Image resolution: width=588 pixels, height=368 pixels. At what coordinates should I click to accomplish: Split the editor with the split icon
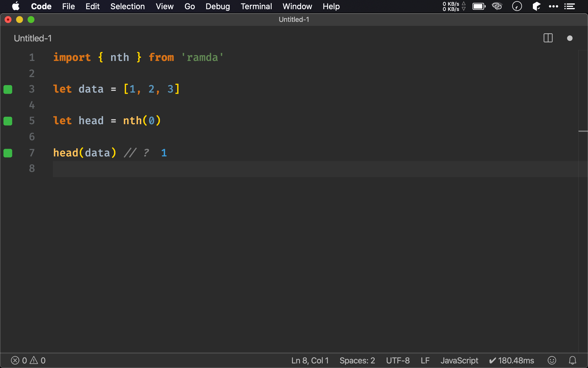548,38
